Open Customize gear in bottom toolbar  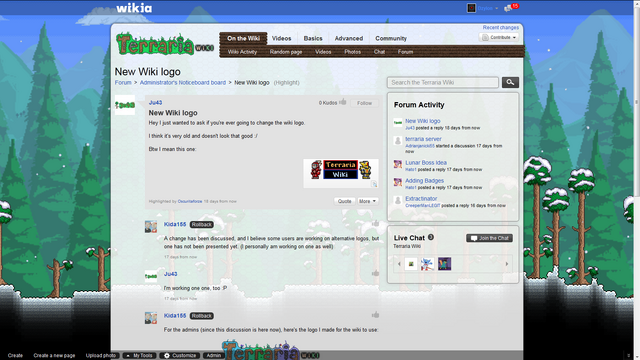(x=180, y=356)
